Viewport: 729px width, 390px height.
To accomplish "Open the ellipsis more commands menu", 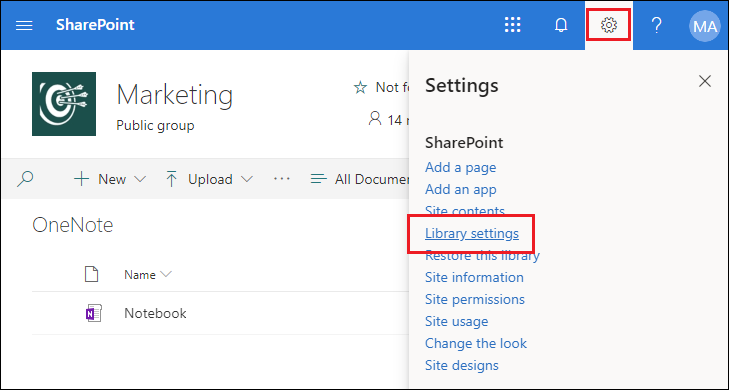I will 282,178.
